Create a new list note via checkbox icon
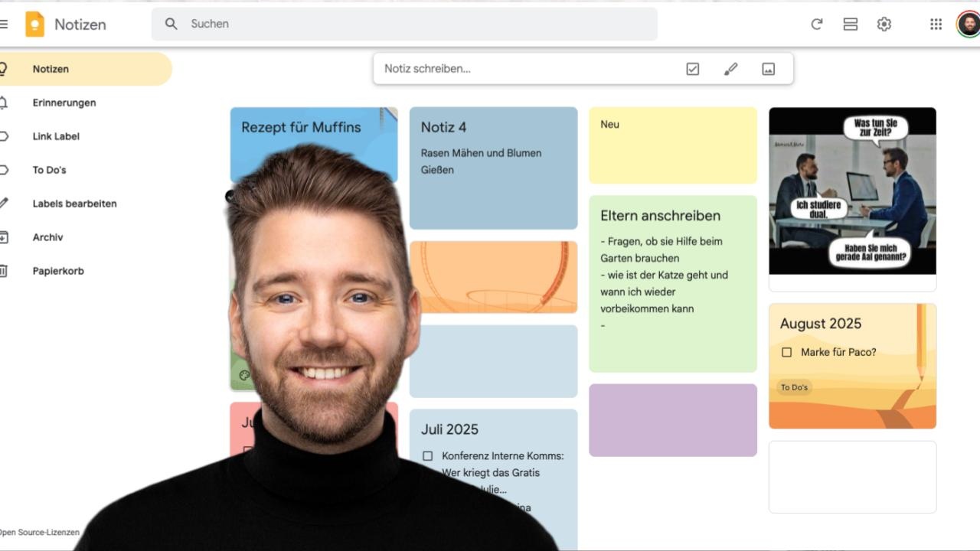The width and height of the screenshot is (980, 551). [692, 68]
